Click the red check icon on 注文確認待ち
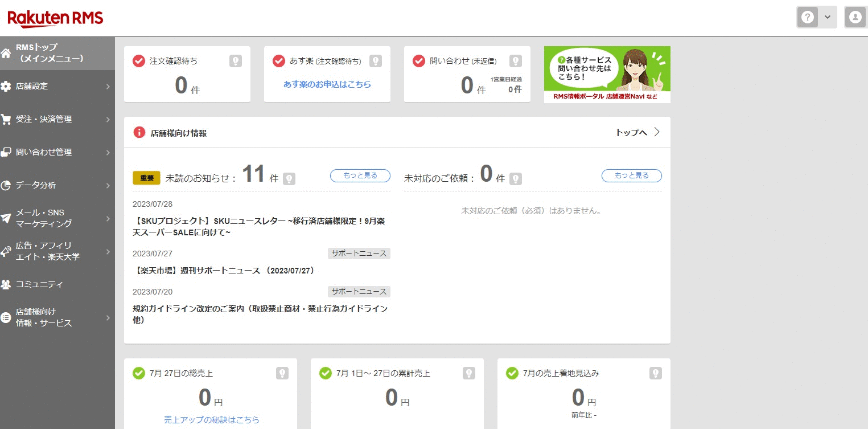868x429 pixels. coord(138,61)
